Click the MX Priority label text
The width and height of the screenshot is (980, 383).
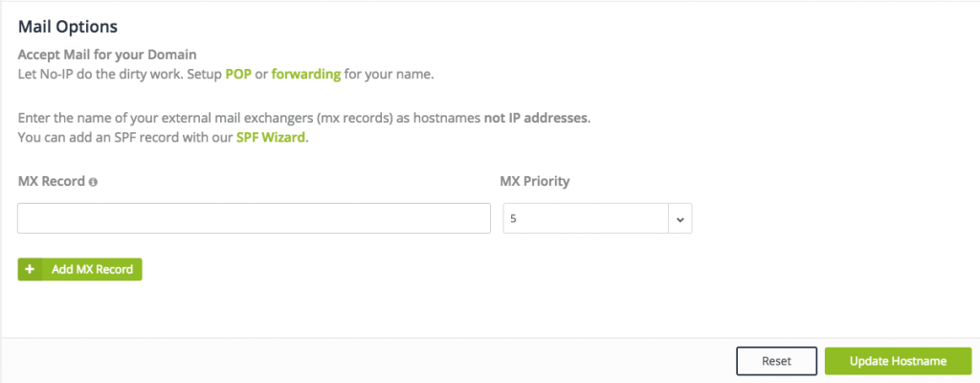click(535, 182)
